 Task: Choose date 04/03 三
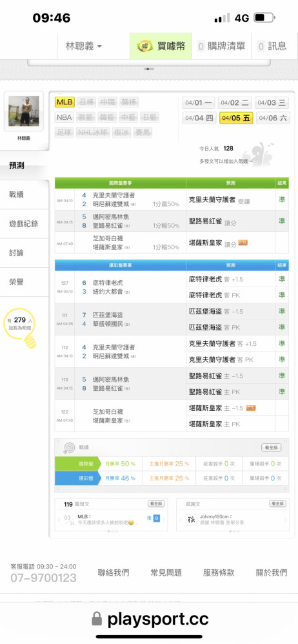point(272,102)
